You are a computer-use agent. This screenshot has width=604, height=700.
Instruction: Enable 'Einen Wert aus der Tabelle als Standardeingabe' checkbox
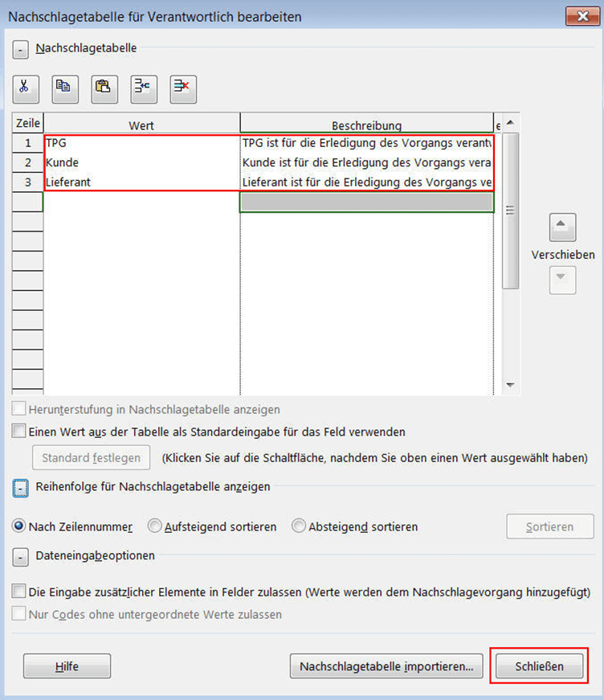[19, 432]
